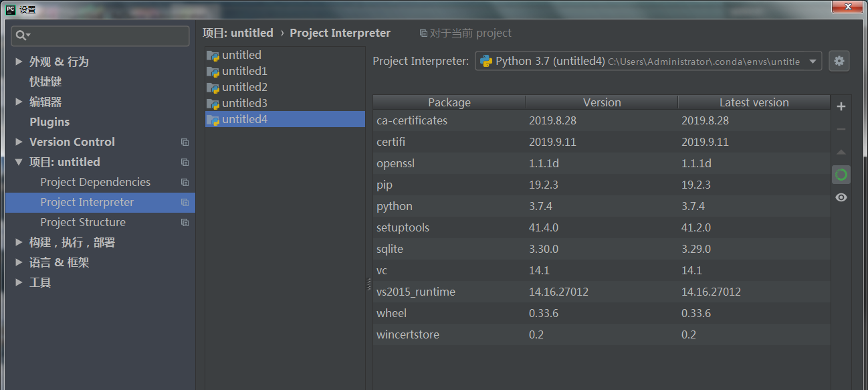Toggle early releases visibility eye icon

841,197
